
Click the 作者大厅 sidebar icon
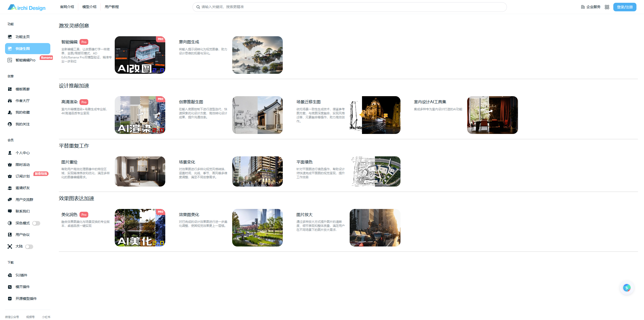point(10,101)
